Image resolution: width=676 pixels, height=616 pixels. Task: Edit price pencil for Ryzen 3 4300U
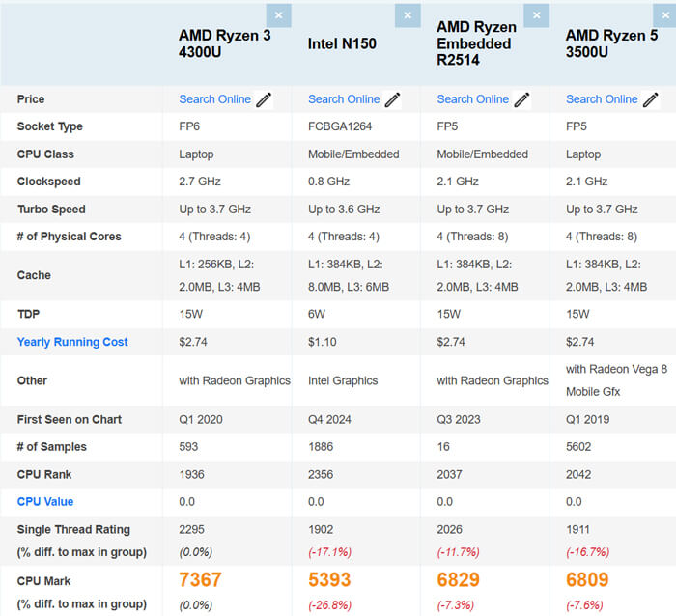click(x=264, y=99)
